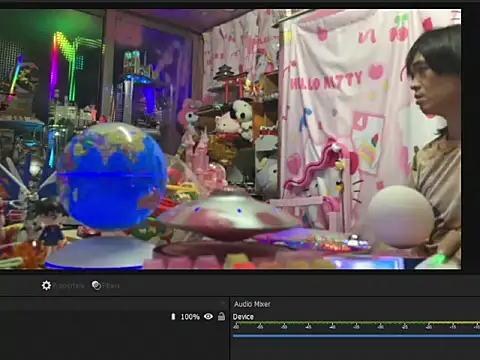Click the small dock button above the lock icon
Image resolution: width=480 pixels, height=360 pixels.
[223, 303]
